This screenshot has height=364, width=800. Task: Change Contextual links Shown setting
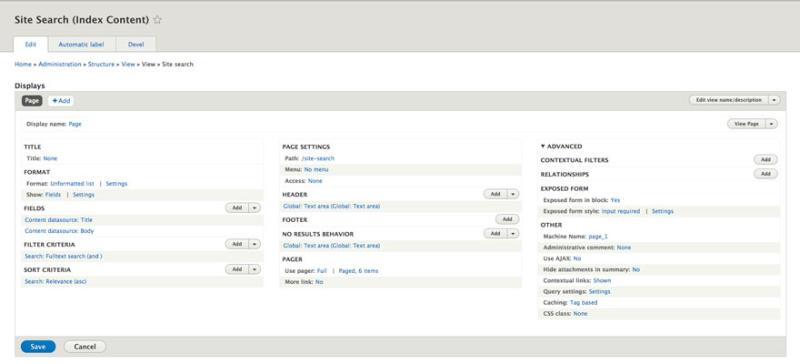tap(602, 281)
